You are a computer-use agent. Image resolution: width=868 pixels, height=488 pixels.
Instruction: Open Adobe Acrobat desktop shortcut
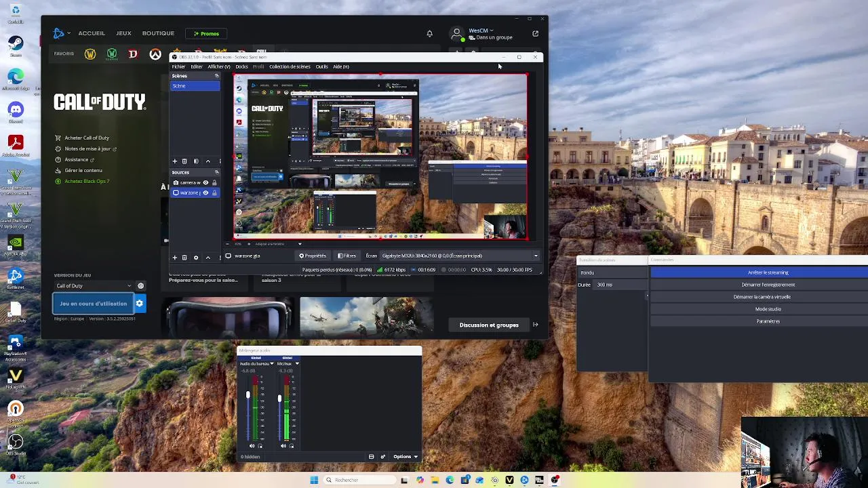15,145
